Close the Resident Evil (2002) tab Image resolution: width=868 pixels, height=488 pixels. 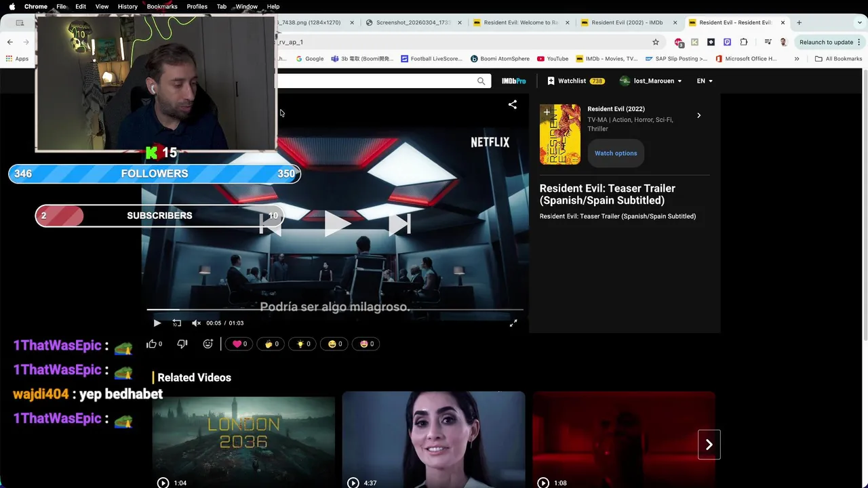[675, 22]
